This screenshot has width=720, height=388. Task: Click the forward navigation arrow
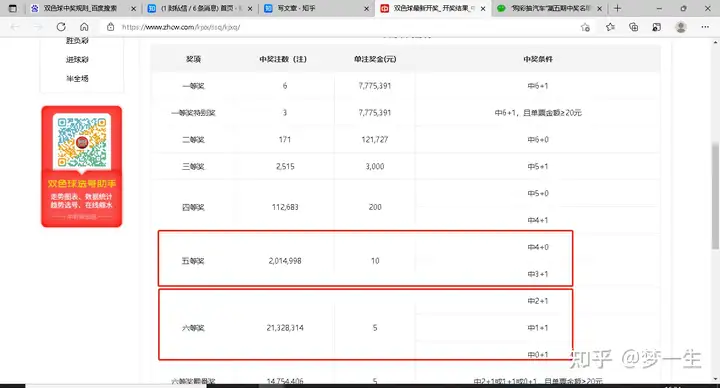pyautogui.click(x=38, y=27)
